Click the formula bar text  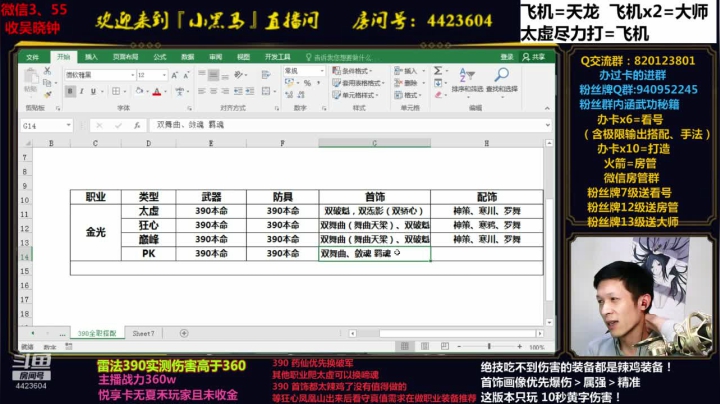(190, 125)
